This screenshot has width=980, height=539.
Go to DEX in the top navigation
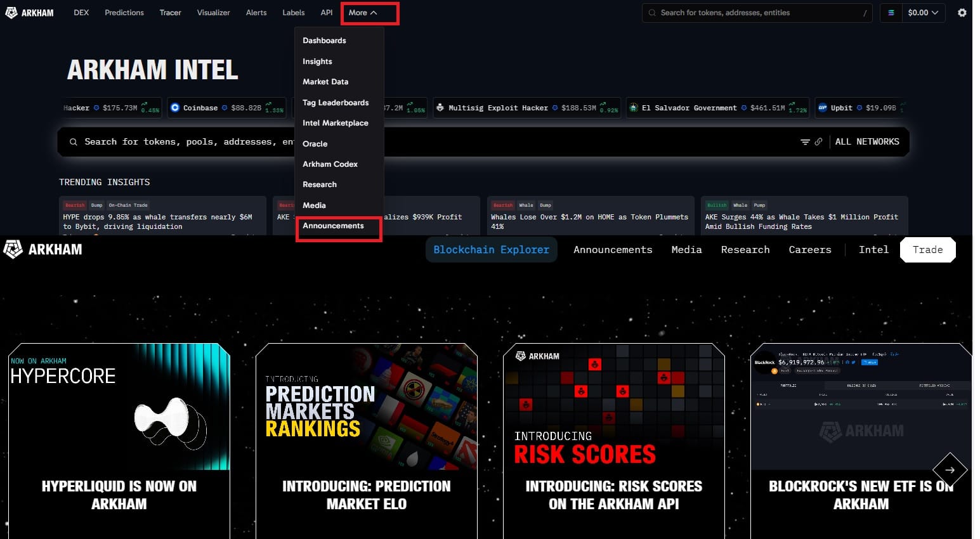coord(81,13)
